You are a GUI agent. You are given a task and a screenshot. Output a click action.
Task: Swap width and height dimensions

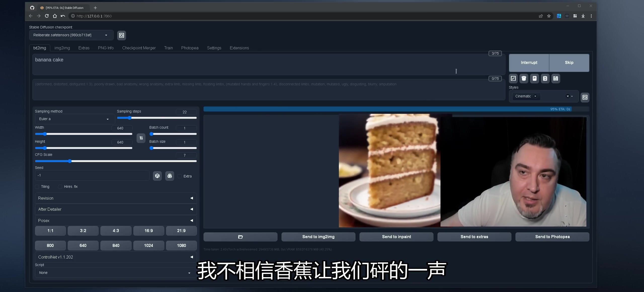tap(141, 138)
